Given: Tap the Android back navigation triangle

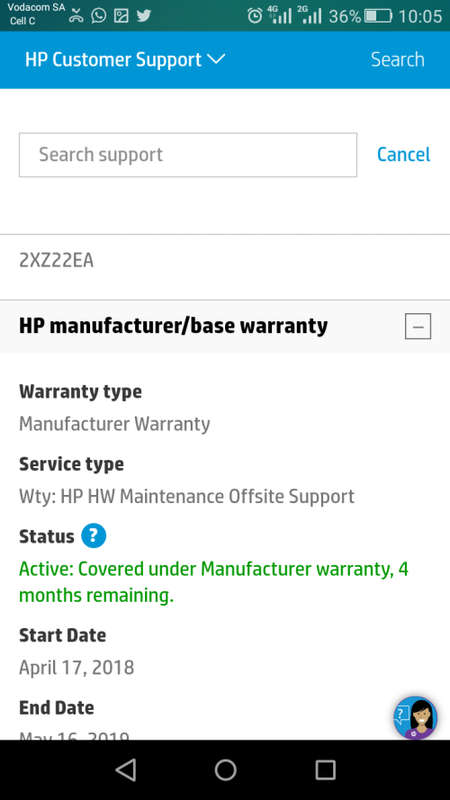Looking at the screenshot, I should coord(126,770).
